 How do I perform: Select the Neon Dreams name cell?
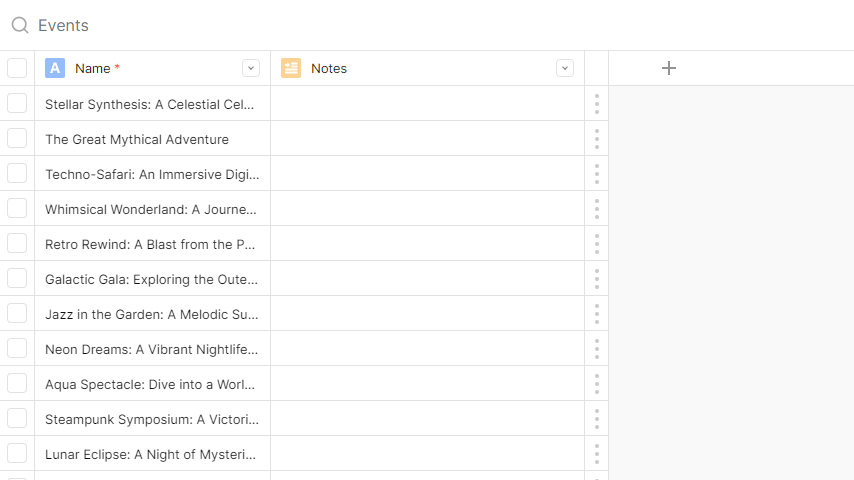tap(152, 348)
